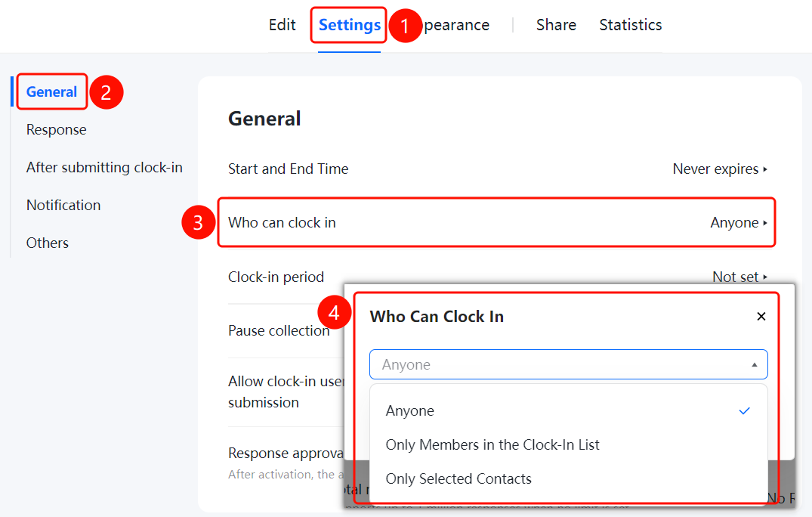
Task: Select General in the settings sidebar
Action: tap(52, 91)
